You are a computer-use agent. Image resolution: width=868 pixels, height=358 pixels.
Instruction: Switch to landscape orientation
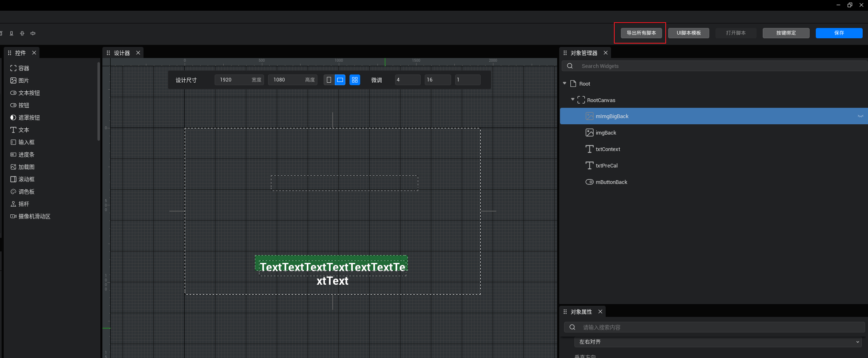click(340, 80)
